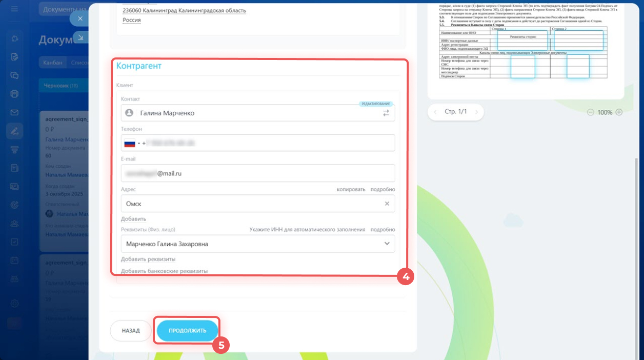This screenshot has height=360, width=644.
Task: Go to previous page in document preview
Action: tap(435, 112)
